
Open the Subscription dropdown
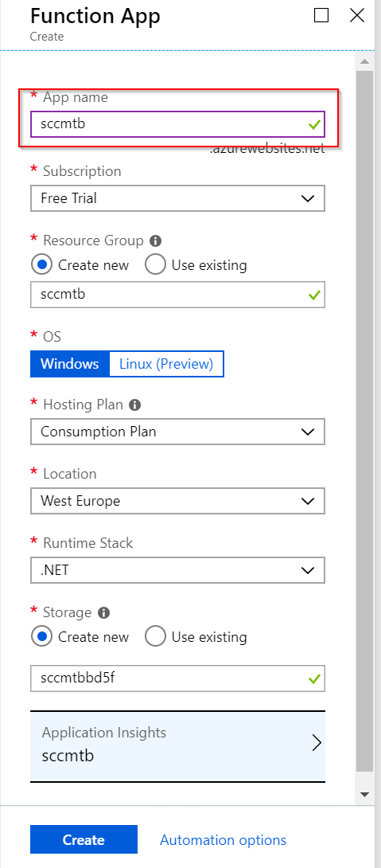tap(177, 198)
